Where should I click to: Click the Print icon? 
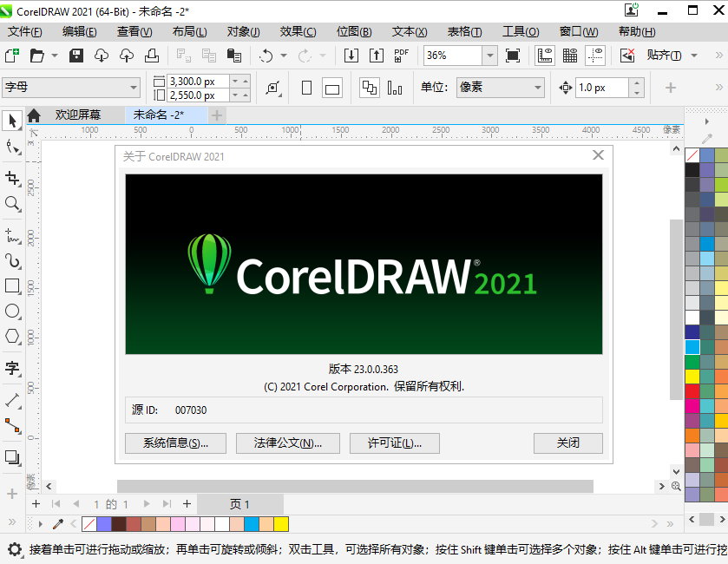point(151,56)
